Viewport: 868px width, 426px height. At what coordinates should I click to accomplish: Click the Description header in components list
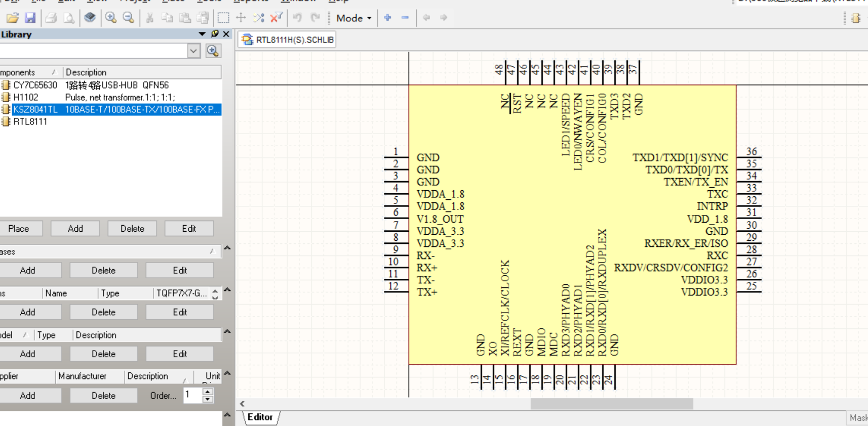point(142,72)
